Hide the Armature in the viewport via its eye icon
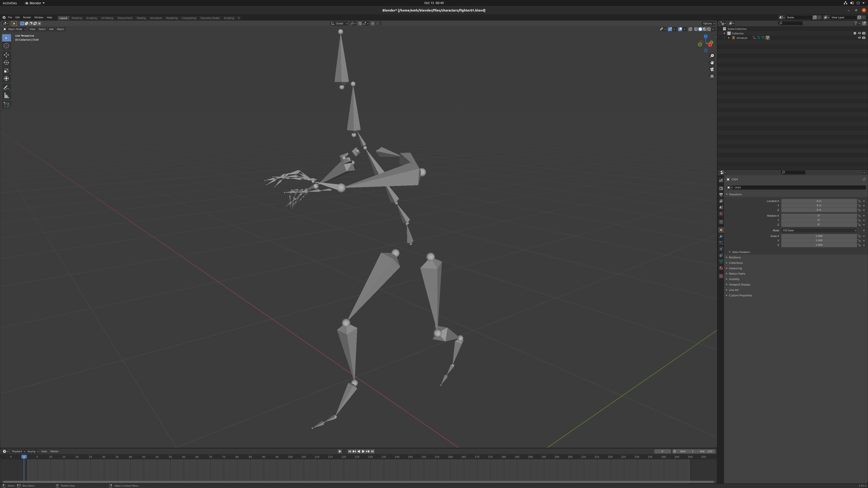 coord(859,38)
